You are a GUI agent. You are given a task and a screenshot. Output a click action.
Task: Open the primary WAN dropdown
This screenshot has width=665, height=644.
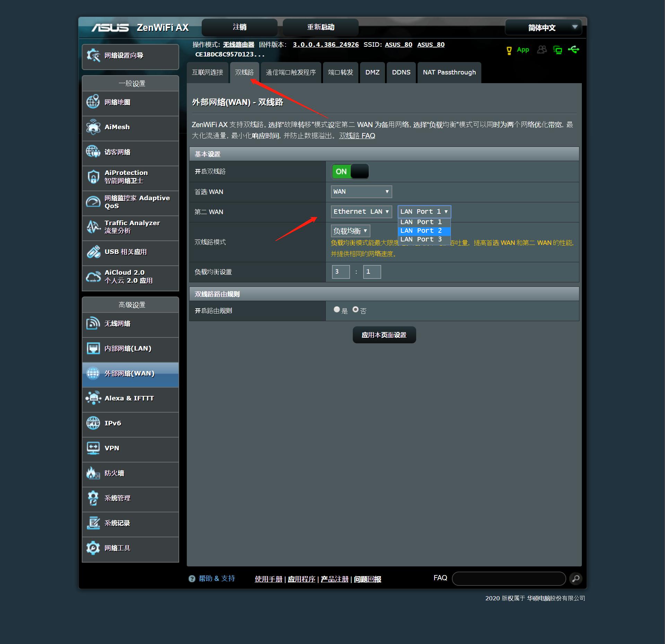click(x=361, y=192)
